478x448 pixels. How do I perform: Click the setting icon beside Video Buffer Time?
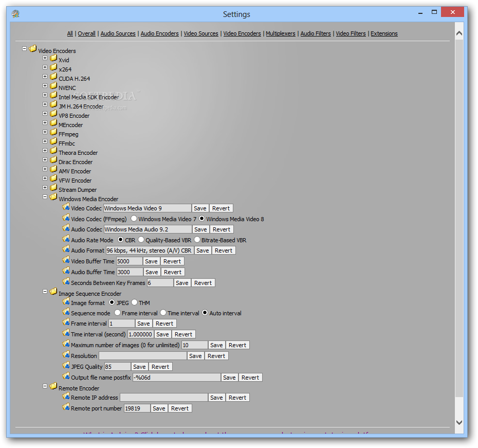tap(66, 260)
